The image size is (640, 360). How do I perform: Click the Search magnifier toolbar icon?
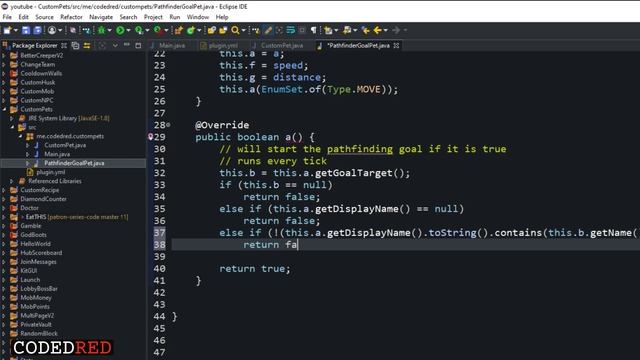[235, 30]
